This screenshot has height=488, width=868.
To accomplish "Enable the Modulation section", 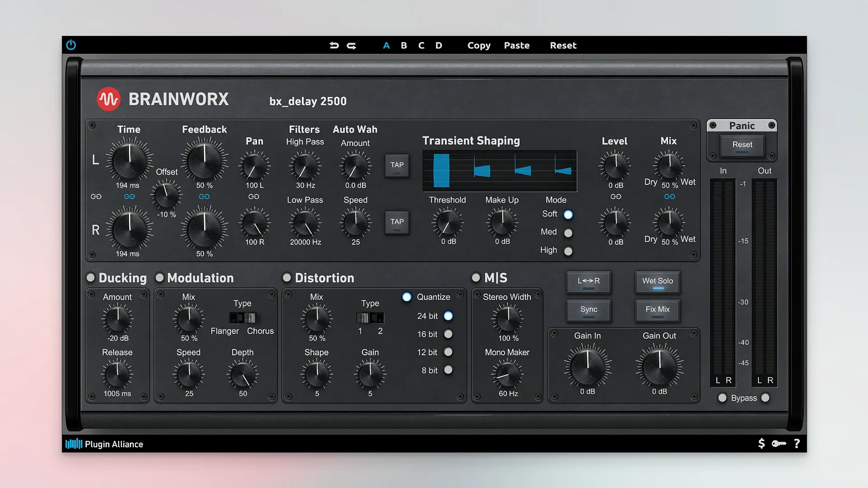I will [x=159, y=278].
